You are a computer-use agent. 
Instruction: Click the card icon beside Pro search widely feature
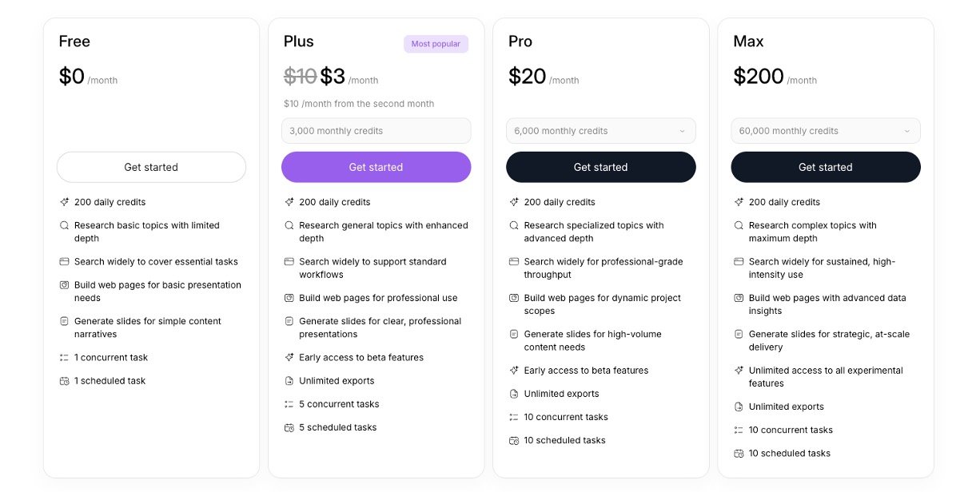[514, 262]
